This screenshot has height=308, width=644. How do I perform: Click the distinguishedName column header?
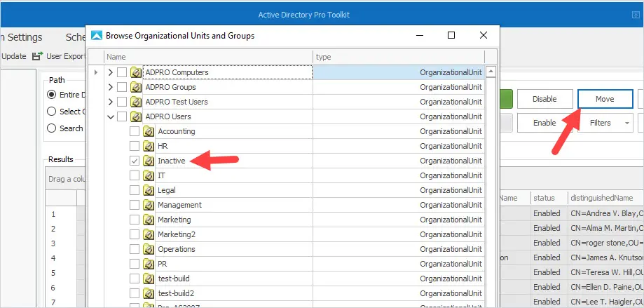point(605,198)
